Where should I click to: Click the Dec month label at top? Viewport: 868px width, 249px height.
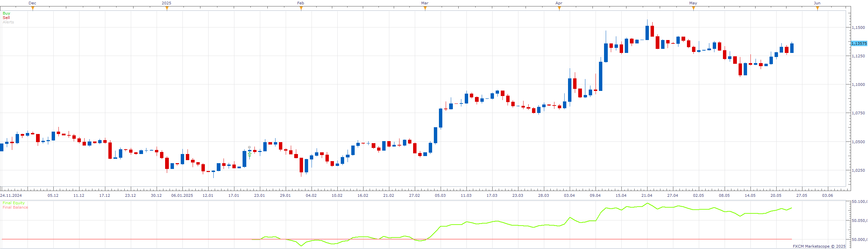coord(33,3)
